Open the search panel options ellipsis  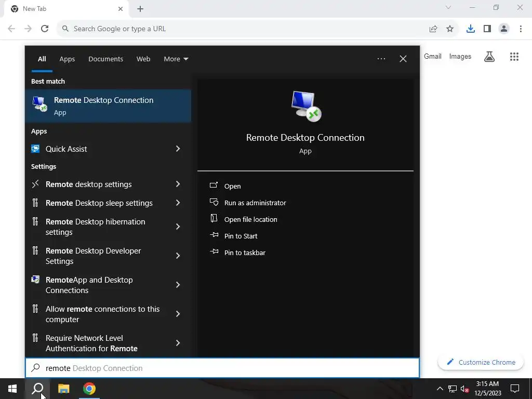pyautogui.click(x=381, y=59)
